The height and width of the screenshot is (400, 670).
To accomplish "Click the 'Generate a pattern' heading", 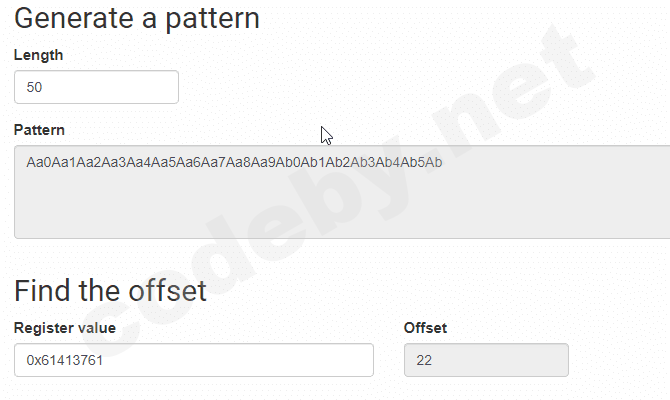I will point(137,18).
